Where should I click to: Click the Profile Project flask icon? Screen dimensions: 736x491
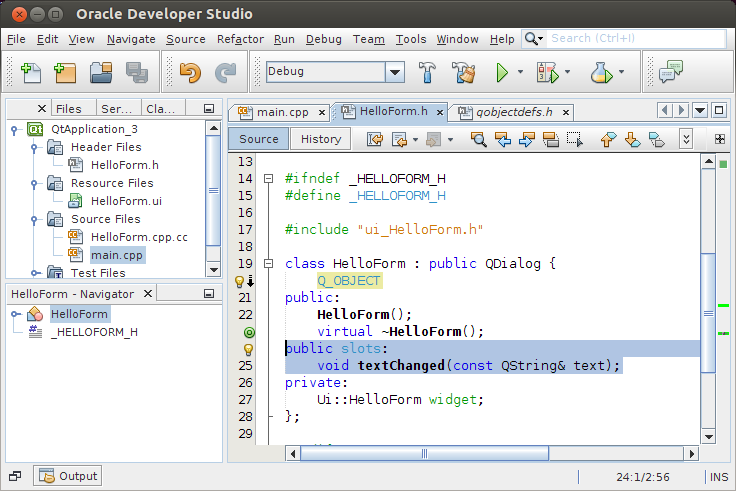coord(600,72)
